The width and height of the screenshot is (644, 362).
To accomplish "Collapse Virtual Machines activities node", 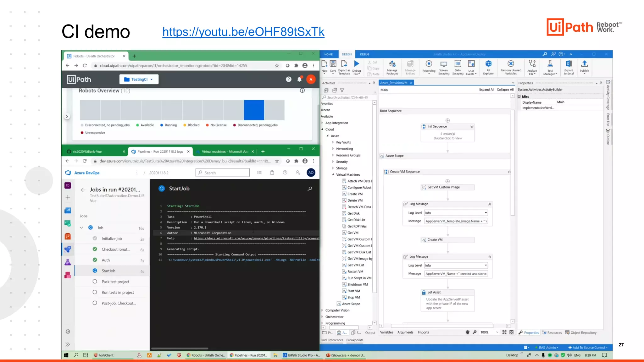I will pyautogui.click(x=333, y=174).
